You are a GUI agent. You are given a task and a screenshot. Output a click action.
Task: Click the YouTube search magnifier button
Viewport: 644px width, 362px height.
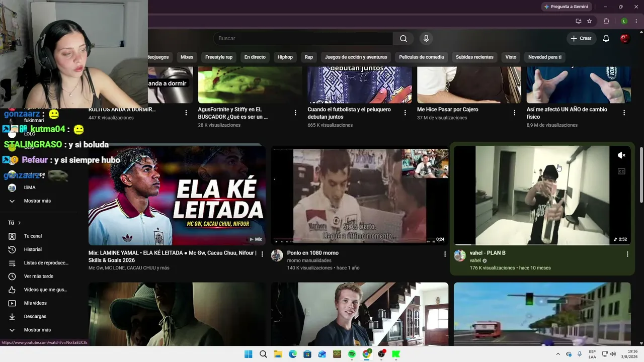coord(404,39)
